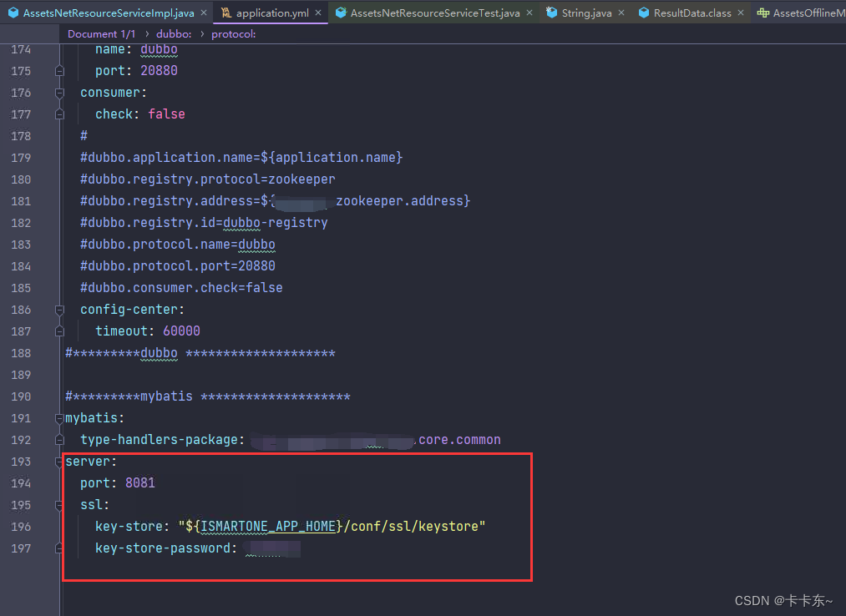Click the port value 20880 on line 175
Image resolution: width=846 pixels, height=616 pixels.
tap(160, 71)
